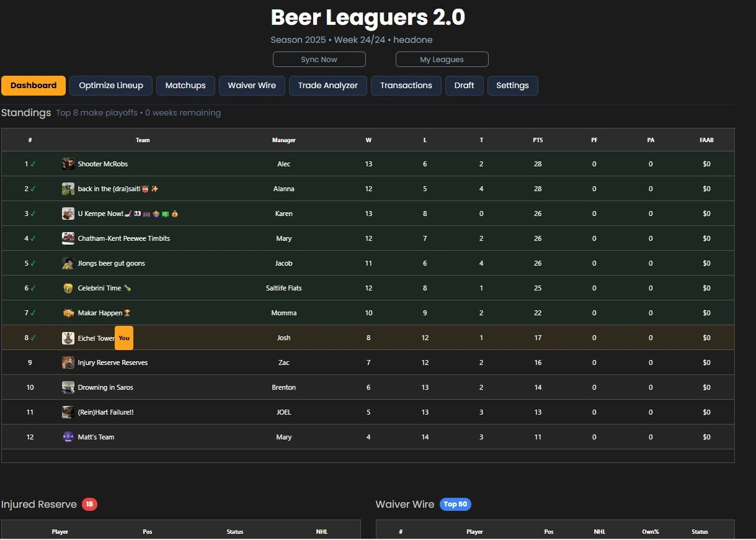Click the Makar Happen team name

point(100,313)
